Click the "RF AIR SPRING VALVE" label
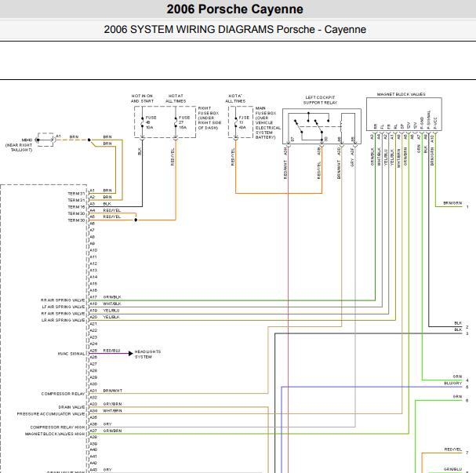The image size is (476, 473). tap(64, 313)
